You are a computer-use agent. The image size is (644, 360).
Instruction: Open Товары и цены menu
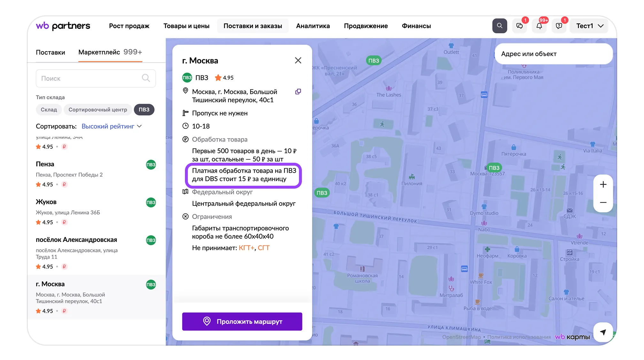point(187,26)
